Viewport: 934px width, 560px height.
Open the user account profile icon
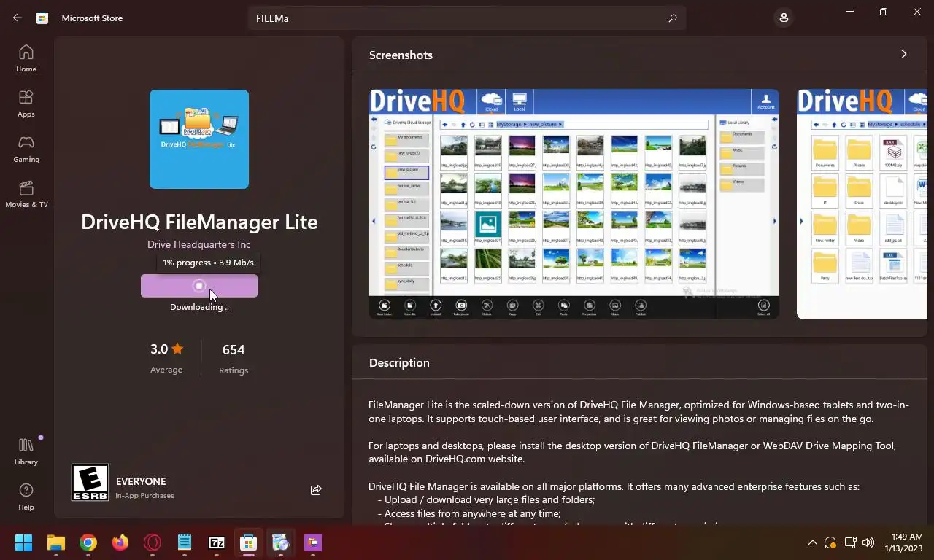(784, 17)
